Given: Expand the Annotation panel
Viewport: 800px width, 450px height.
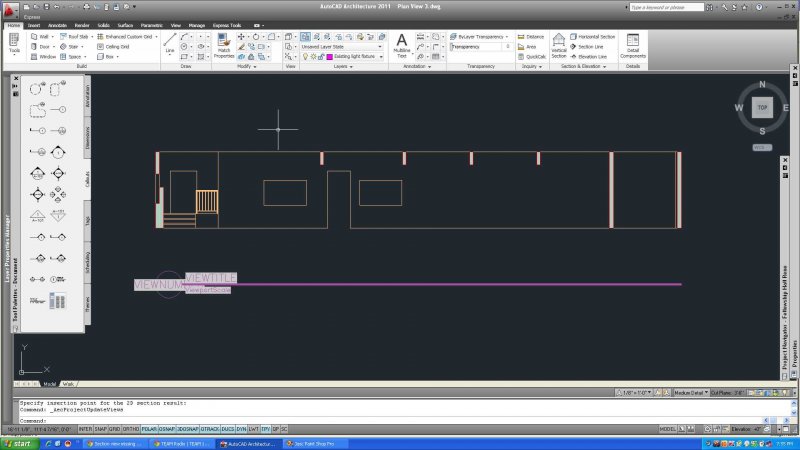Looking at the screenshot, I should point(417,66).
